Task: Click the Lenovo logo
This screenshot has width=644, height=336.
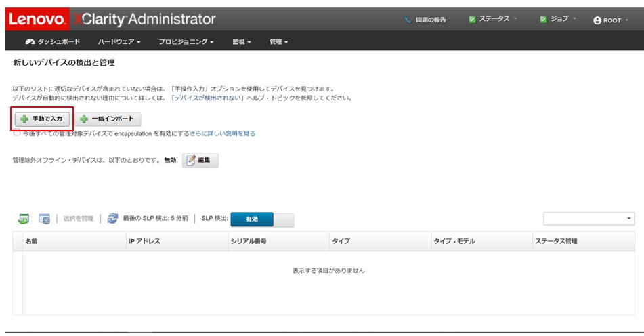Action: click(x=37, y=20)
